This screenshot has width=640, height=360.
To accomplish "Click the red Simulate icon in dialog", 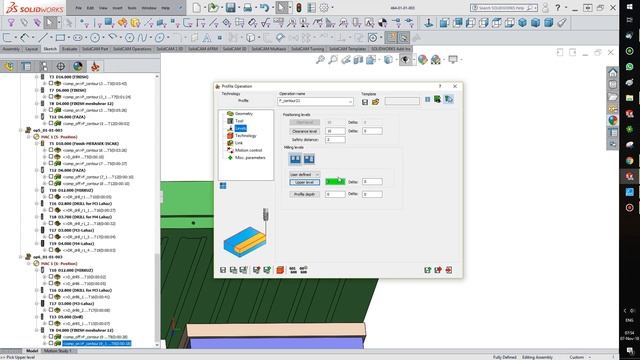I will 280,270.
